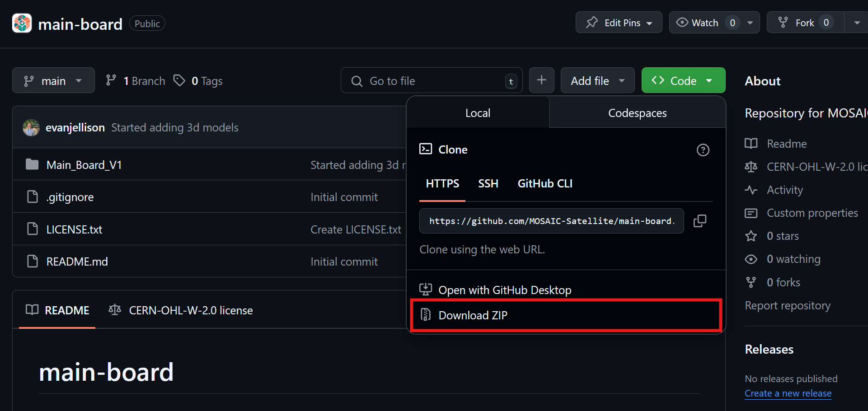
Task: Expand the Add file dropdown
Action: coord(597,80)
